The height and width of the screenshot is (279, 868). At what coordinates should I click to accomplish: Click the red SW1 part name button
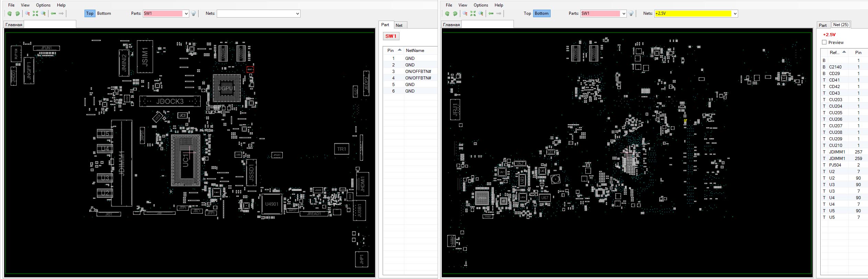pos(391,36)
